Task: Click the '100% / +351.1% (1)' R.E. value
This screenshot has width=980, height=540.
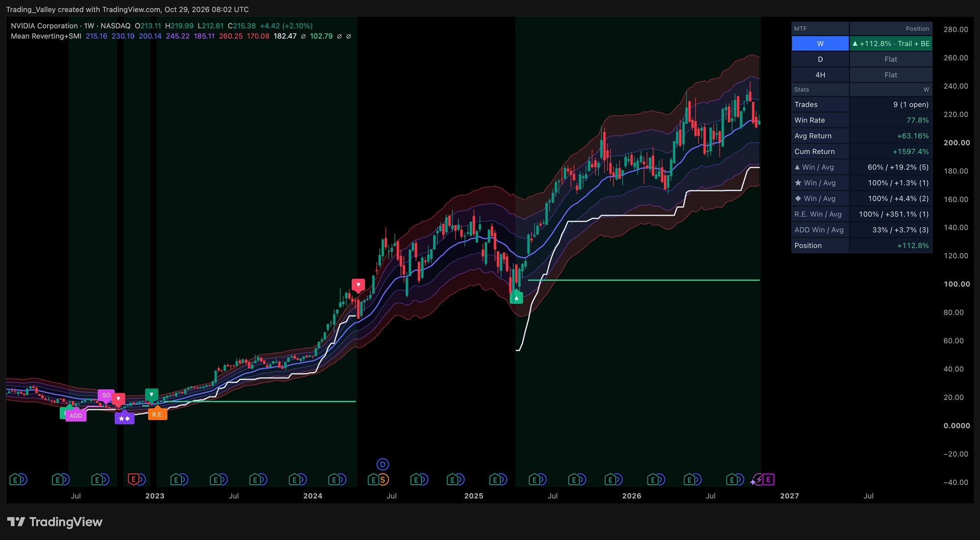Action: (894, 214)
